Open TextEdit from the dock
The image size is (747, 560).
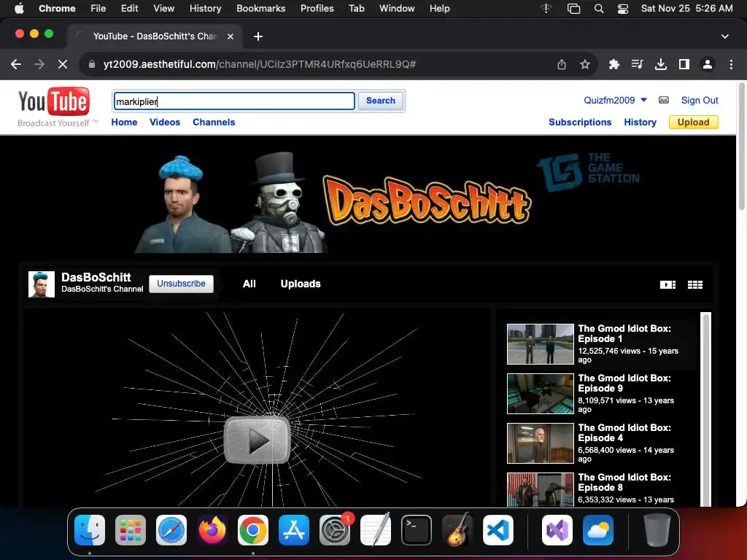coord(376,530)
